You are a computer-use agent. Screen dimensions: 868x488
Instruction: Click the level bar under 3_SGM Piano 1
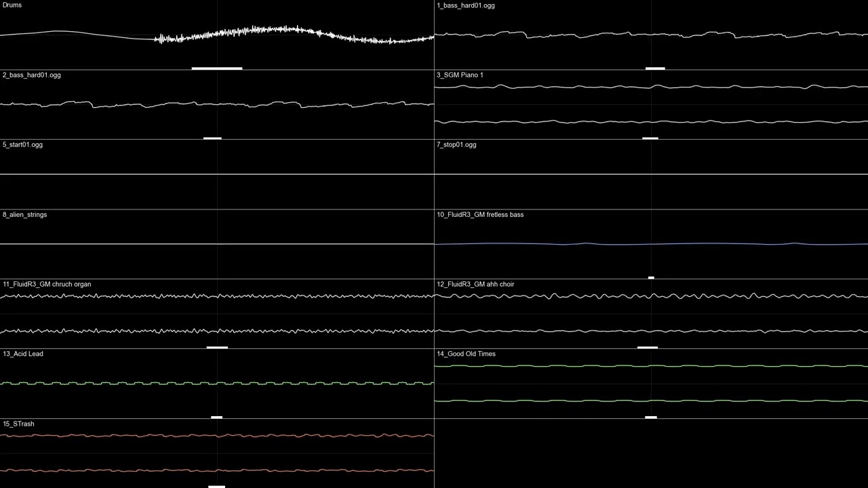pyautogui.click(x=650, y=138)
